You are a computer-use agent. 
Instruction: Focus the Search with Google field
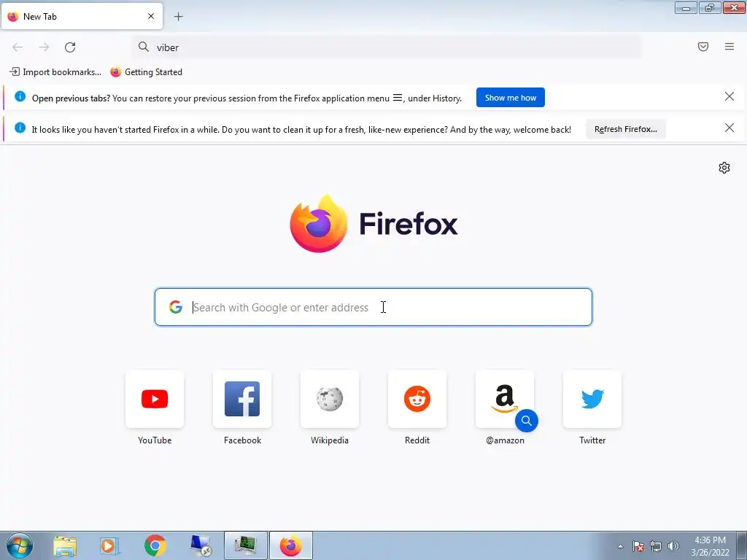pyautogui.click(x=373, y=307)
